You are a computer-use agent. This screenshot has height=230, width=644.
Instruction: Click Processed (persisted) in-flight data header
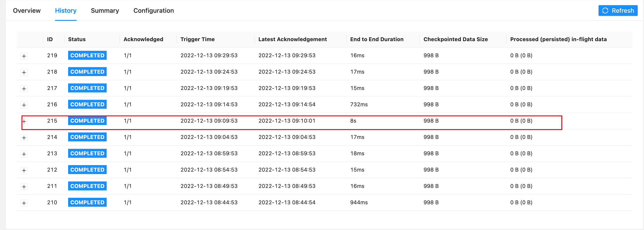(558, 39)
